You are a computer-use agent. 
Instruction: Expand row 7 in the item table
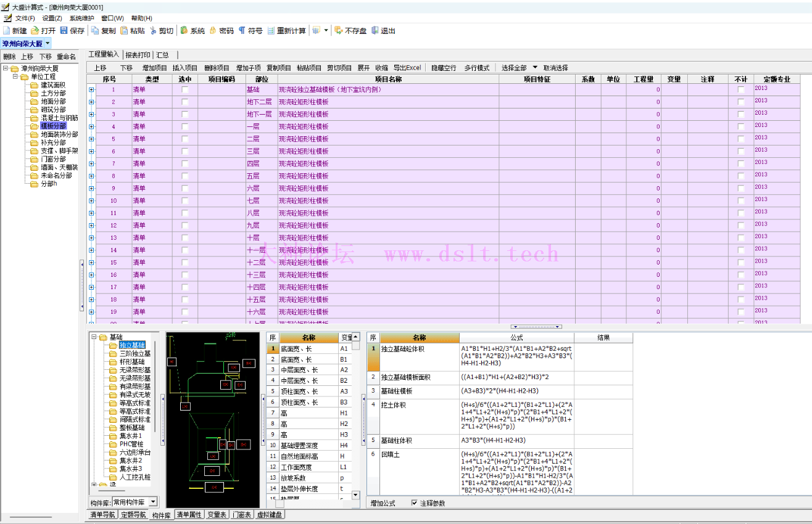(91, 163)
